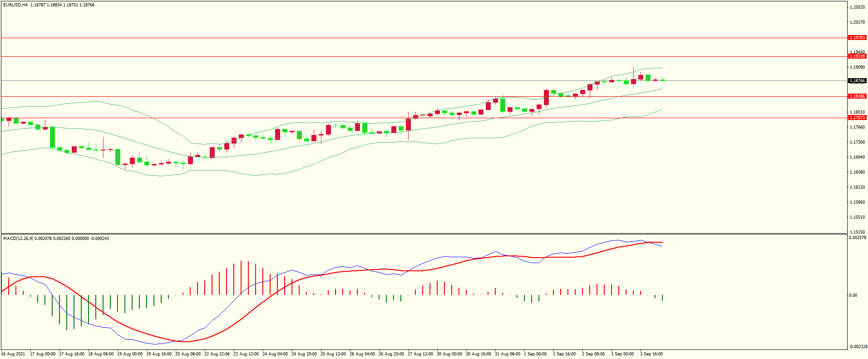
Task: Click the 1 Sep 00:00 time label
Action: tap(535, 354)
